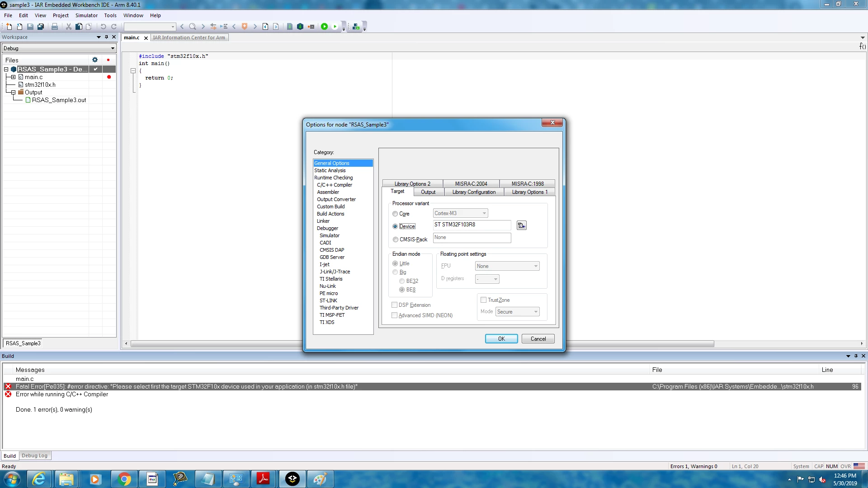Collapse the RSAS_Sample3 project node
The width and height of the screenshot is (868, 488).
pyautogui.click(x=6, y=70)
